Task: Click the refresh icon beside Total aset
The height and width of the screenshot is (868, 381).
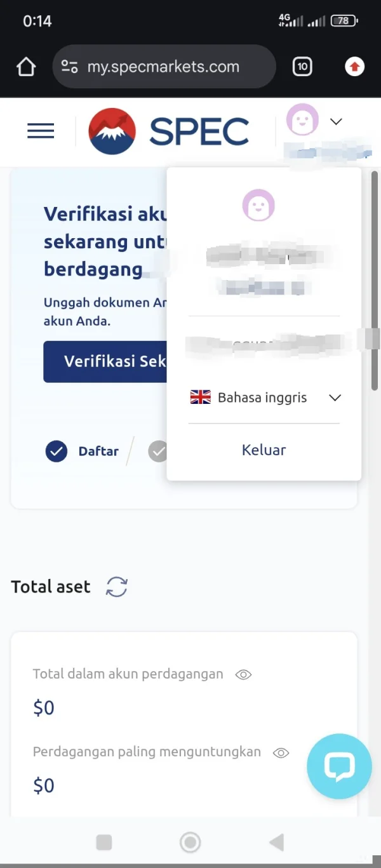Action: [x=117, y=587]
